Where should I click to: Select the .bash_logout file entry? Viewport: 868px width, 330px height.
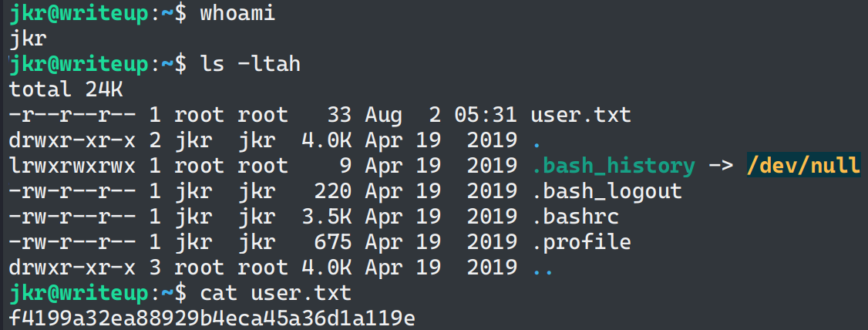tap(606, 191)
